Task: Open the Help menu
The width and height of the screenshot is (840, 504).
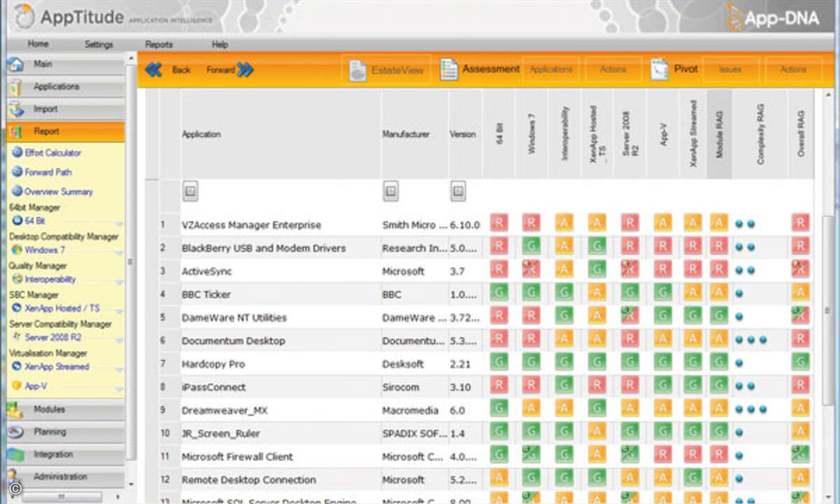Action: click(220, 44)
